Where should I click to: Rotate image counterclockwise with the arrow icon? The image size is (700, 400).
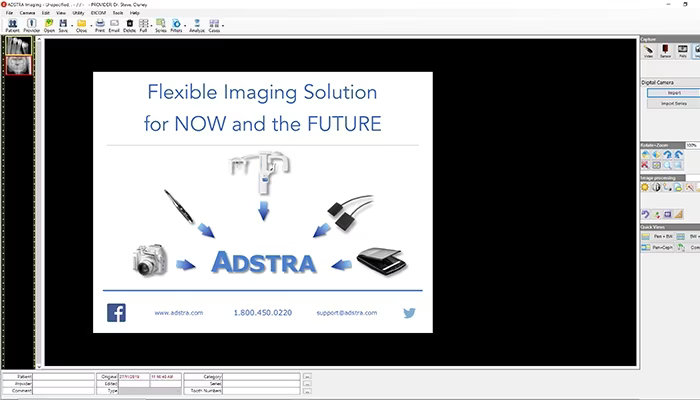[679, 154]
